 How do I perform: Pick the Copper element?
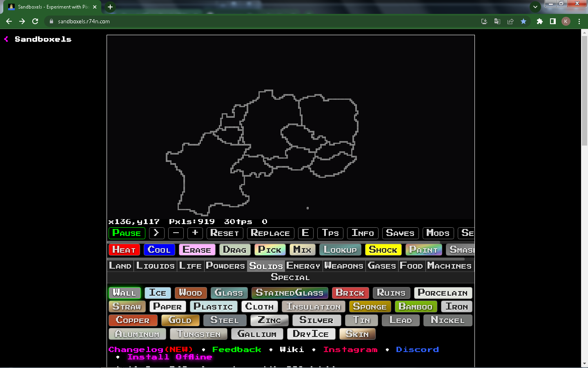(x=133, y=320)
